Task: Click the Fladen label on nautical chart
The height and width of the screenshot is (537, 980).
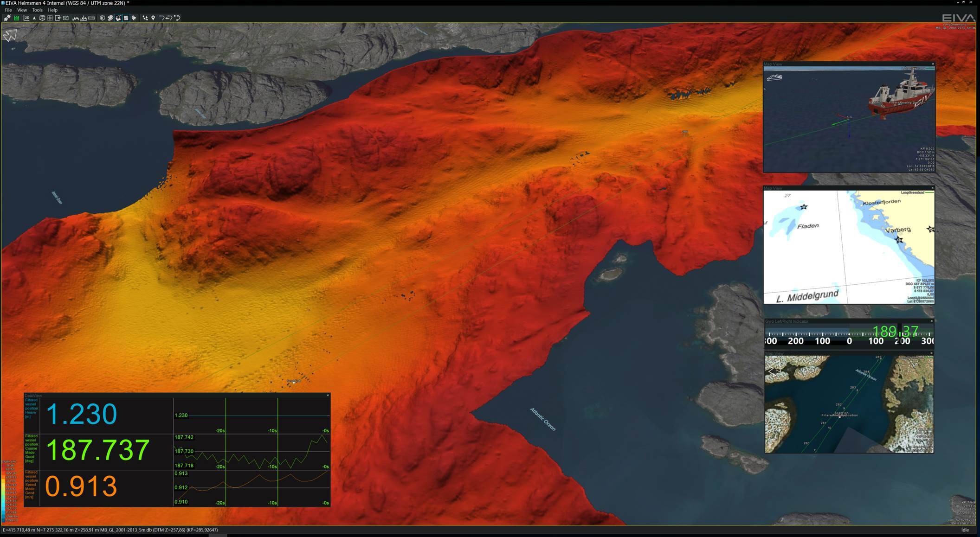Action: pyautogui.click(x=808, y=226)
